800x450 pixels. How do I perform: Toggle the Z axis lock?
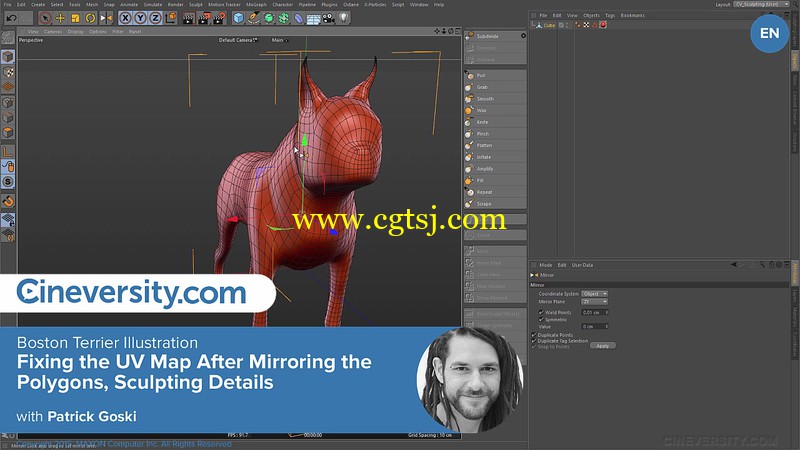pos(155,18)
